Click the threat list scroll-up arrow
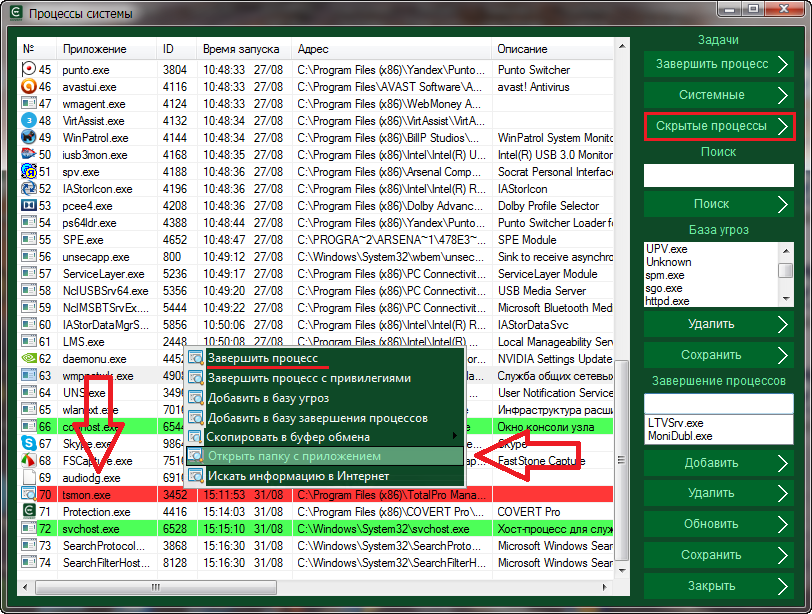812x614 pixels. pos(786,251)
